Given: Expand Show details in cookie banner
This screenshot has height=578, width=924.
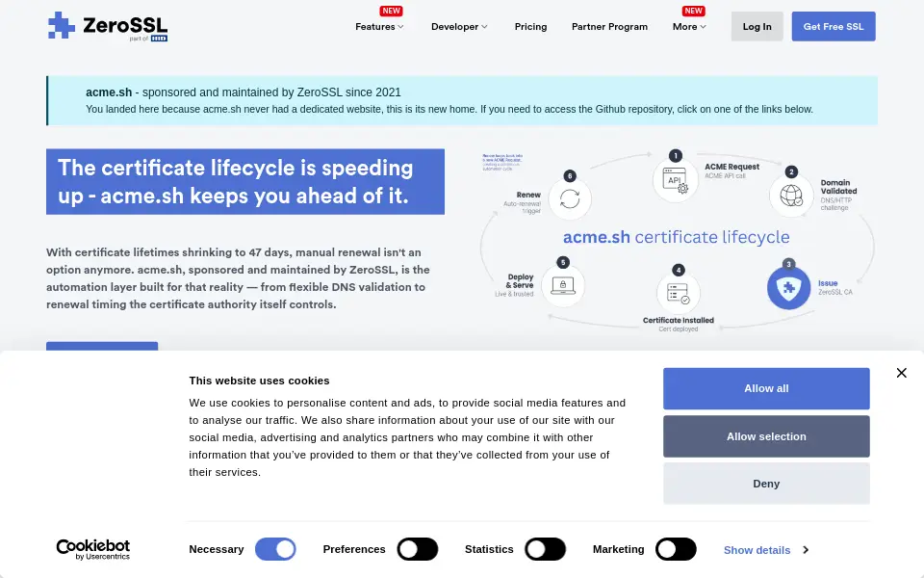Looking at the screenshot, I should (x=766, y=550).
